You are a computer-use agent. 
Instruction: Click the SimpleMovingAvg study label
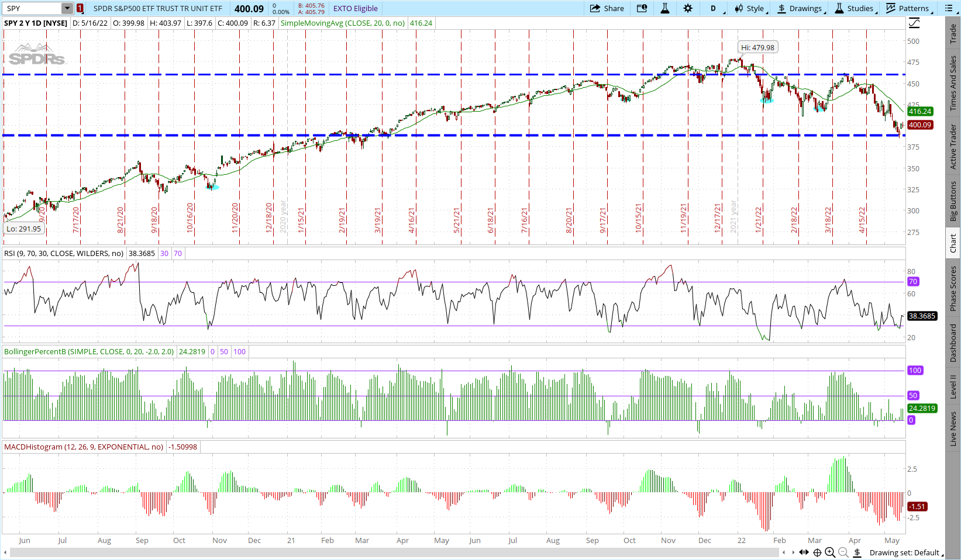(x=343, y=23)
